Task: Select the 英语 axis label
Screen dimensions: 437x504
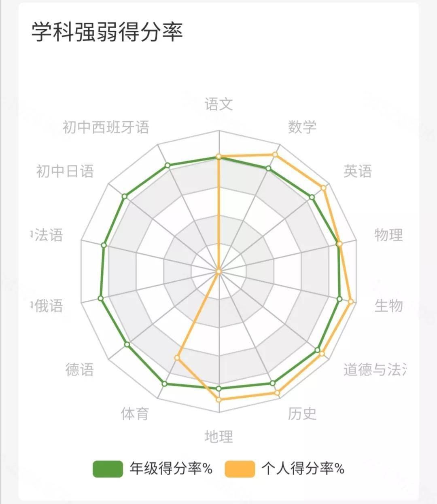Action: [358, 171]
